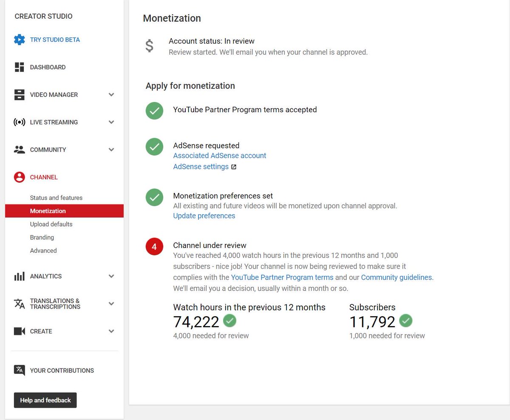This screenshot has width=510, height=420.
Task: Click the Monetization page heading
Action: pos(172,18)
